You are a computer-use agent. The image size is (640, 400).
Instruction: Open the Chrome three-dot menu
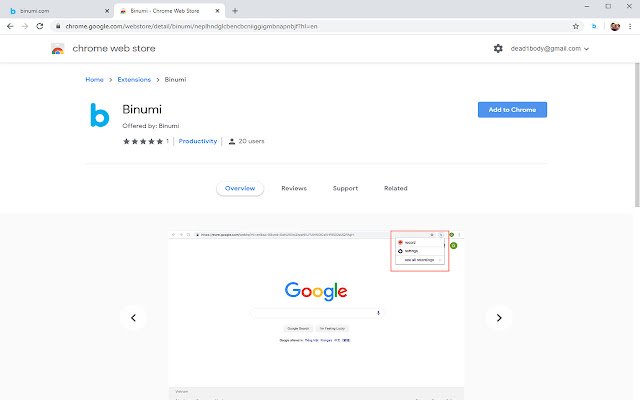[x=630, y=26]
